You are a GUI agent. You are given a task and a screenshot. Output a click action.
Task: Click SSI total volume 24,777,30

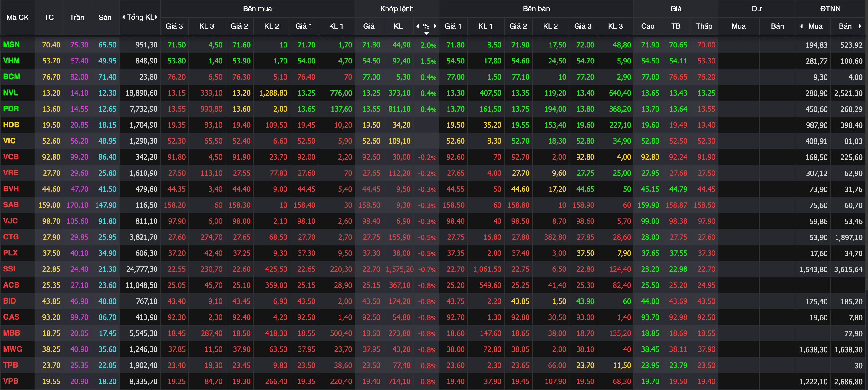142,270
